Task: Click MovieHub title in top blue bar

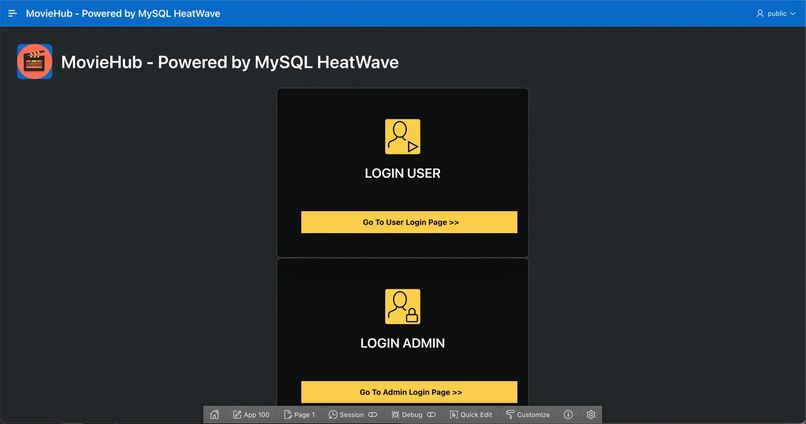Action: pyautogui.click(x=123, y=13)
